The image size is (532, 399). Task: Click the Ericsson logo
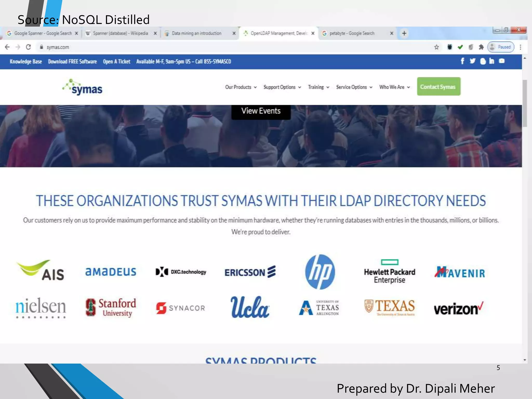250,272
